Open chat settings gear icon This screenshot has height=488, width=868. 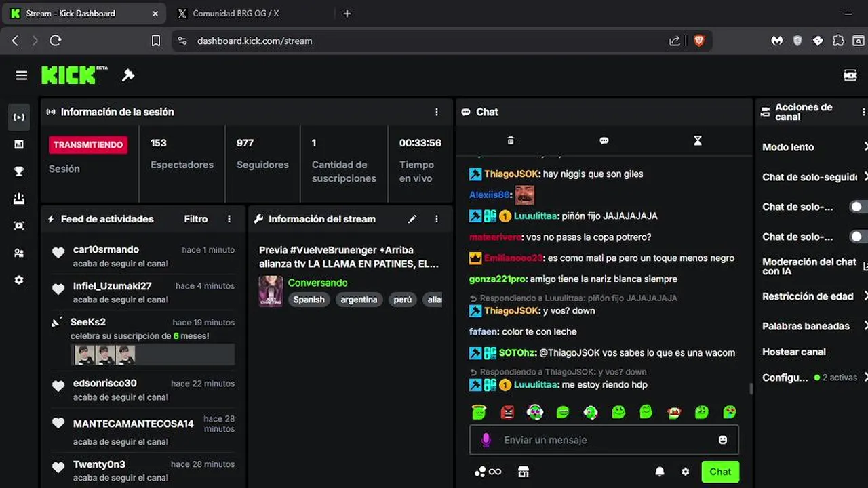686,472
